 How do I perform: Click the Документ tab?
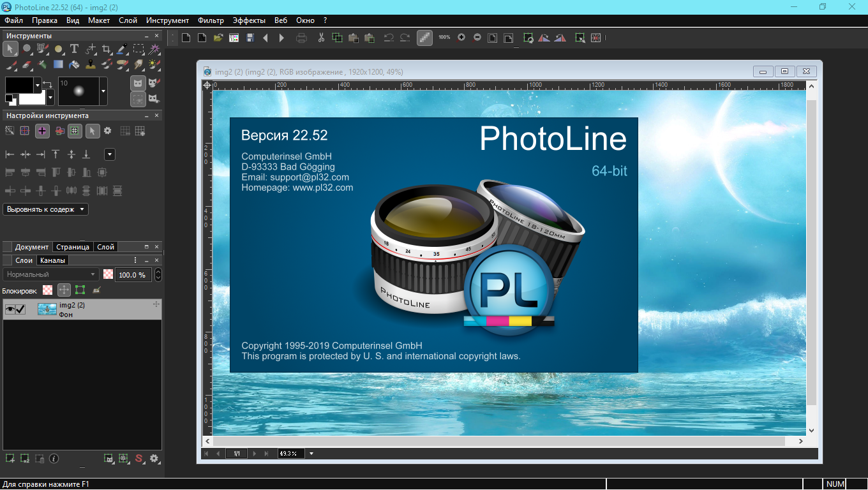click(32, 247)
